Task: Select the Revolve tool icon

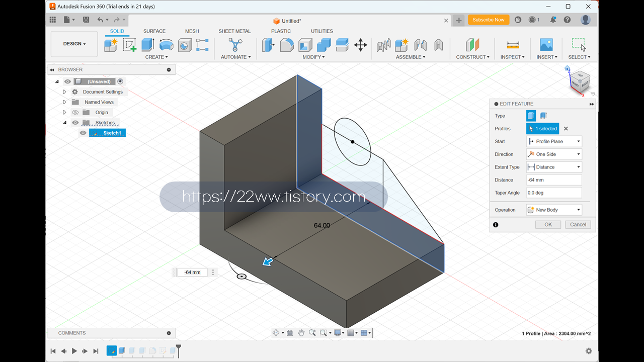Action: coord(166,45)
